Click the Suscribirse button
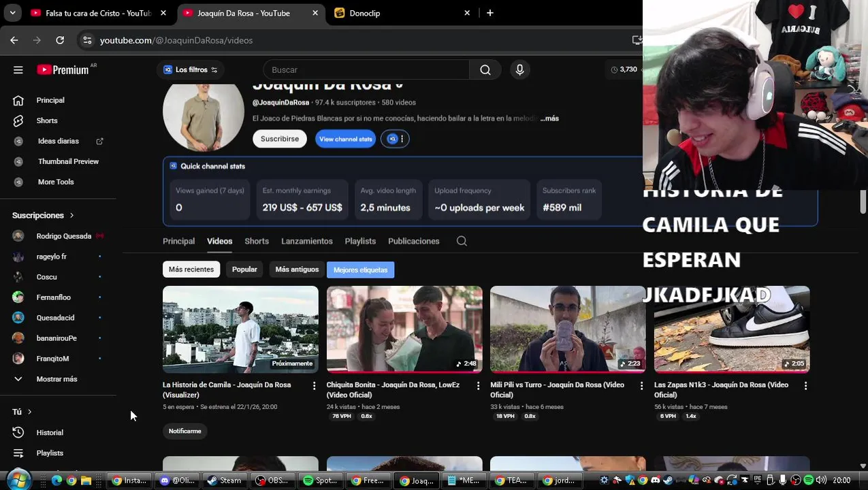This screenshot has height=490, width=868. coord(280,139)
